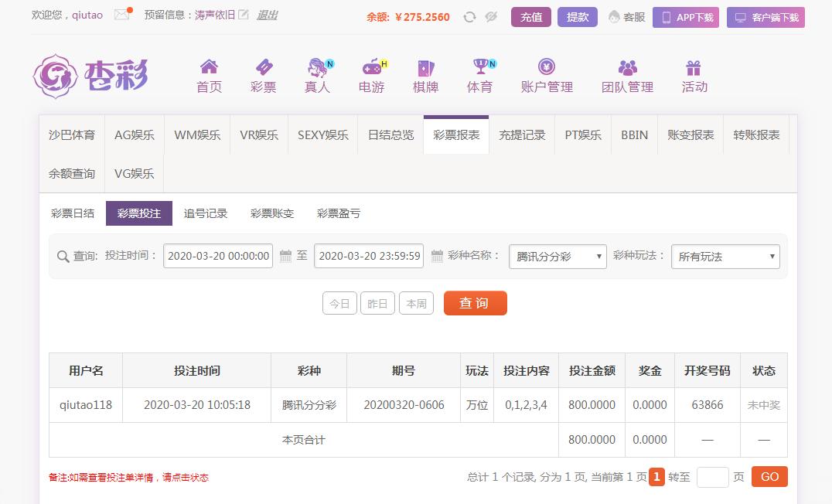Click start time input field
Screen dimensions: 832x504
tap(218, 256)
